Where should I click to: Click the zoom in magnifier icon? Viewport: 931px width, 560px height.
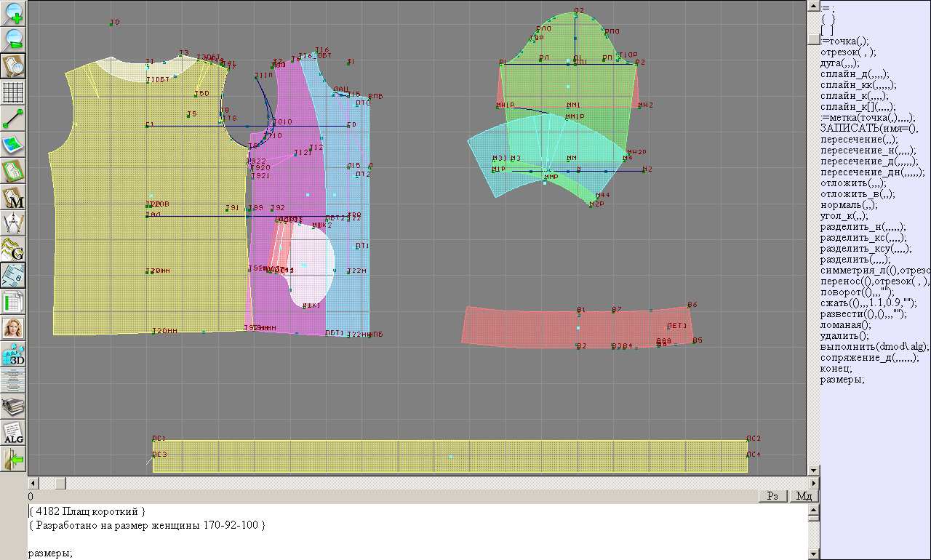click(x=14, y=13)
